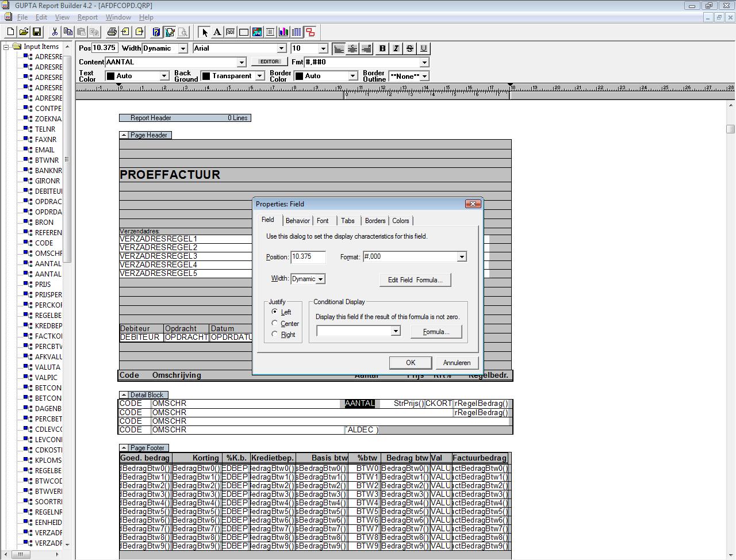Select the text A tool
736x560 pixels.
(x=217, y=32)
